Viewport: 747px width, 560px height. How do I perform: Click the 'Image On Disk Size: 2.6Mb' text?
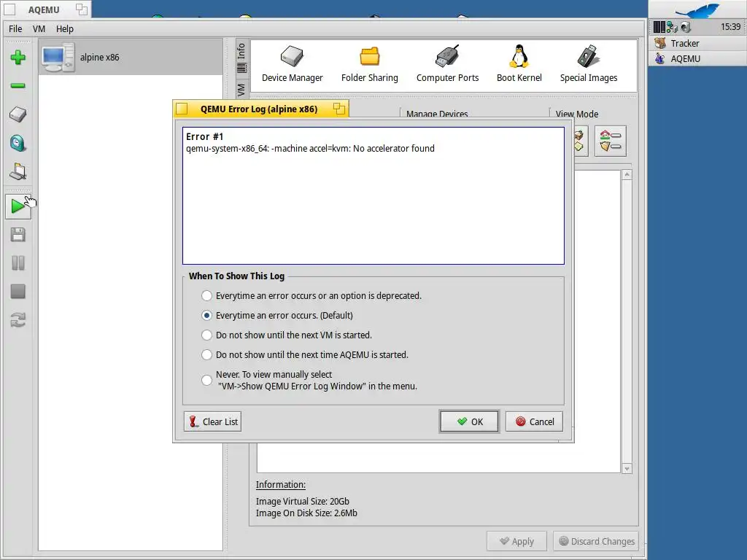(306, 513)
